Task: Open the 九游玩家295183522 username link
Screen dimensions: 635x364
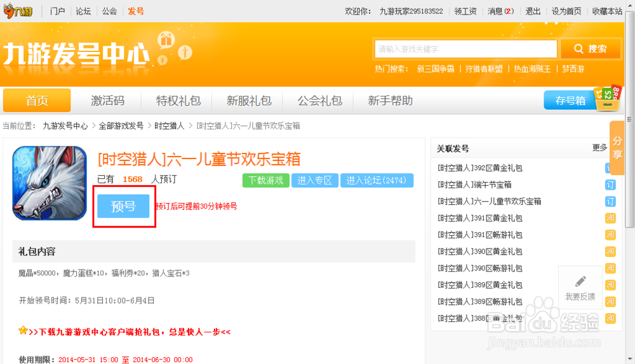Action: click(x=411, y=11)
